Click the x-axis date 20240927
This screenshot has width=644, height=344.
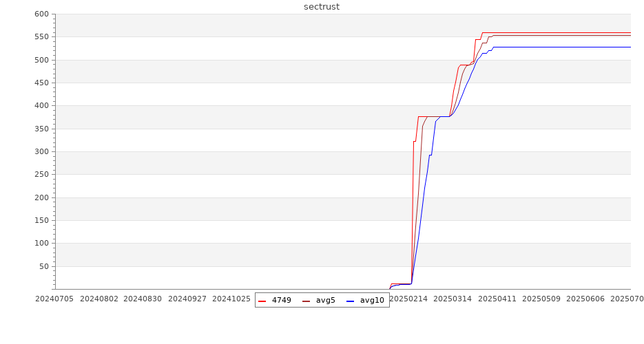pyautogui.click(x=187, y=299)
